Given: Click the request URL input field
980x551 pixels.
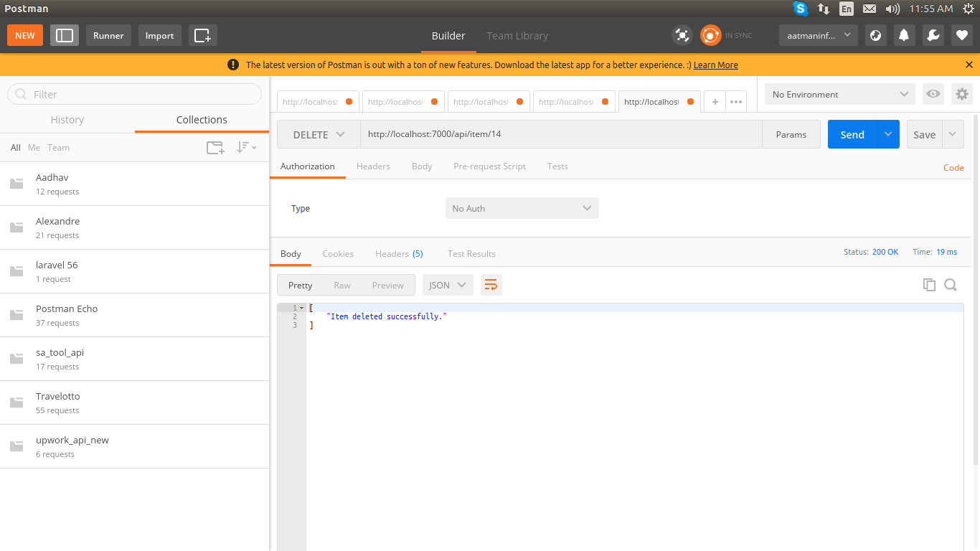Looking at the screenshot, I should (560, 134).
